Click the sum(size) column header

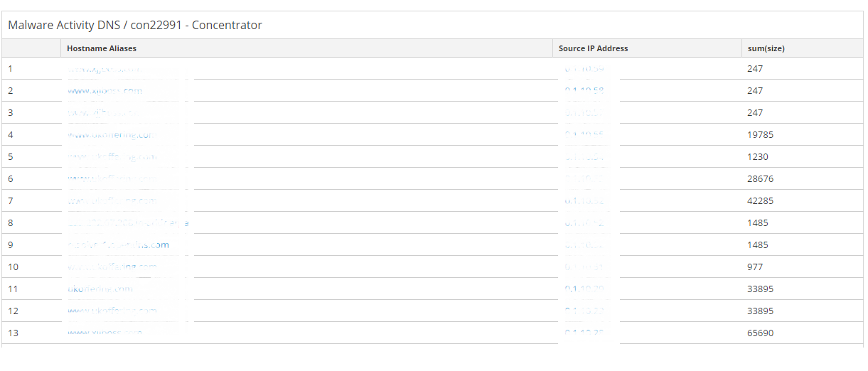coord(766,48)
